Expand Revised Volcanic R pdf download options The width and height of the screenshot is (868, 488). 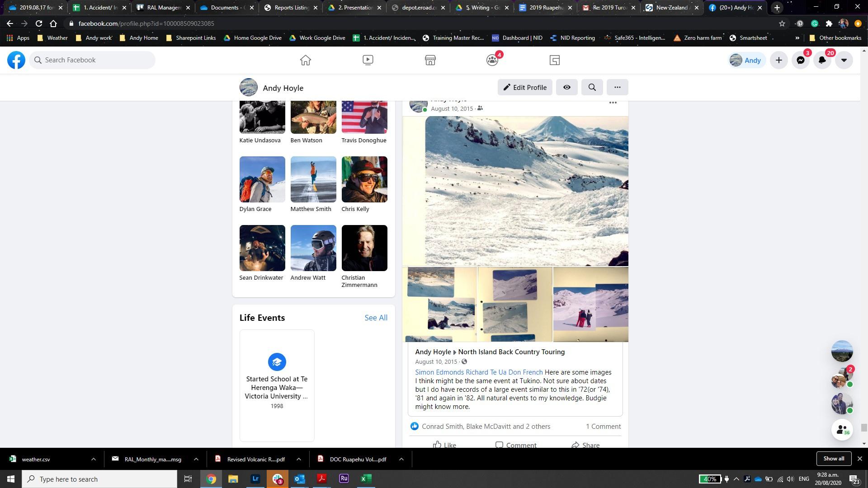(299, 459)
